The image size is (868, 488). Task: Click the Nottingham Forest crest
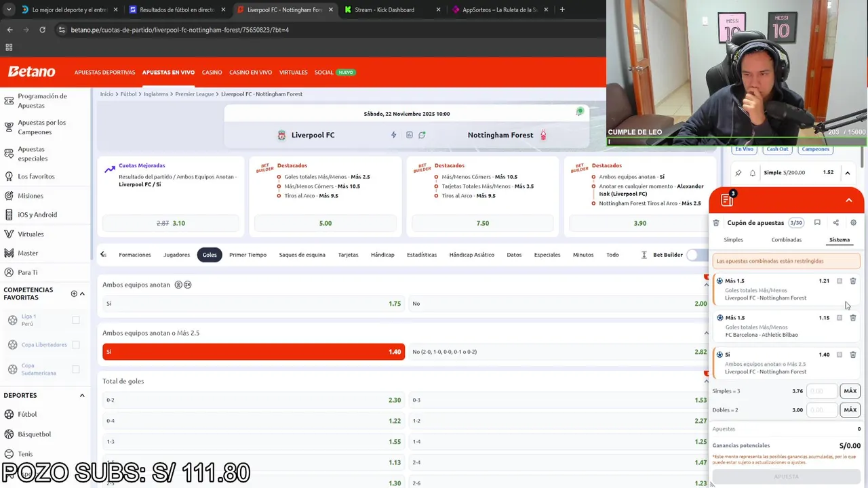point(542,135)
